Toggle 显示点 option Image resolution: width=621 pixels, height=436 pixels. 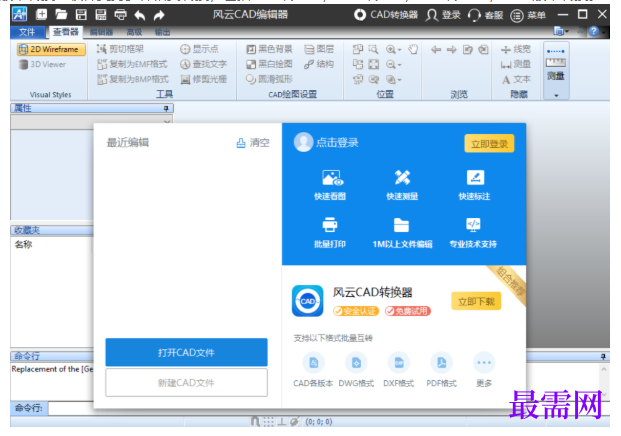click(199, 49)
